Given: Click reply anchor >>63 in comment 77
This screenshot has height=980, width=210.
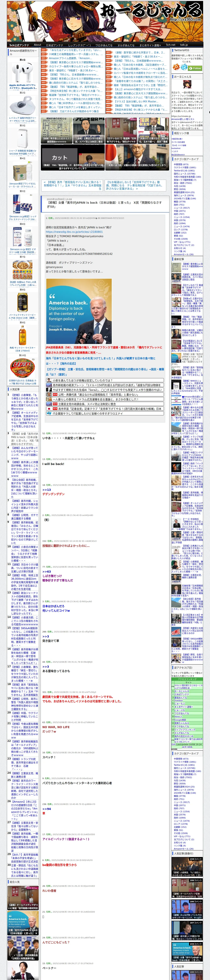Looking at the screenshot, I should [x=46, y=572].
